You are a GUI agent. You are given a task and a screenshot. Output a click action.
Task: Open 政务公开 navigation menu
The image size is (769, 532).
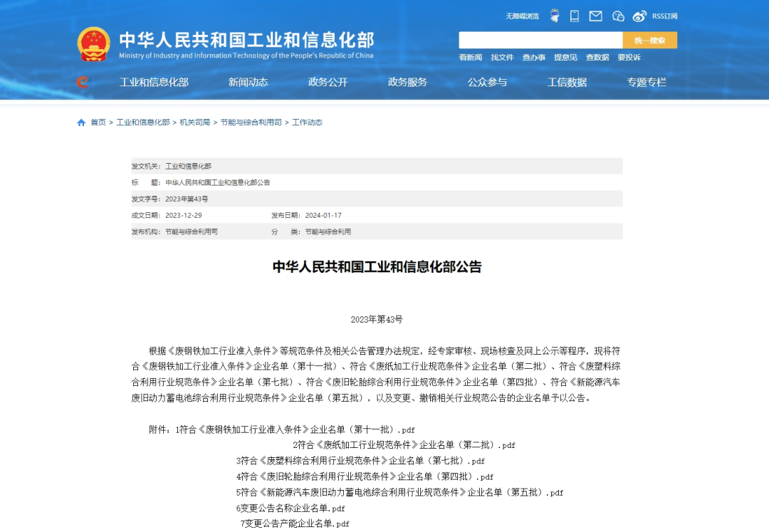pos(328,83)
